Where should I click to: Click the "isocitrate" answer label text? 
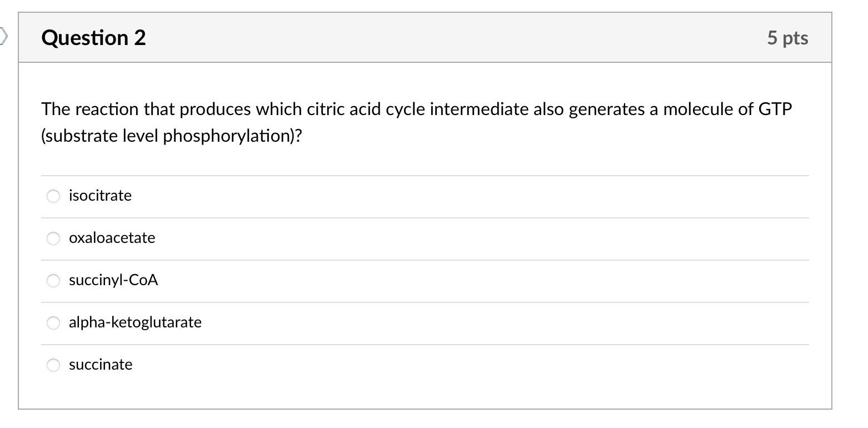(x=100, y=196)
